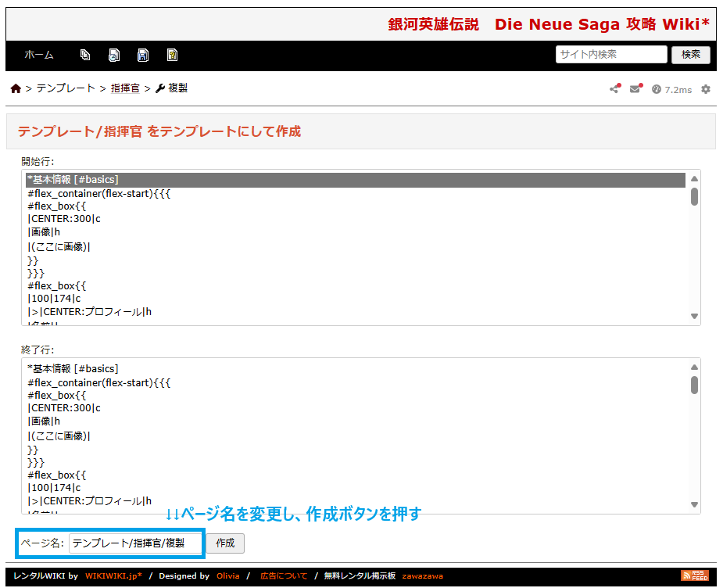The image size is (723, 588).
Task: Click the page reload icon in toolbar
Action: [x=114, y=55]
